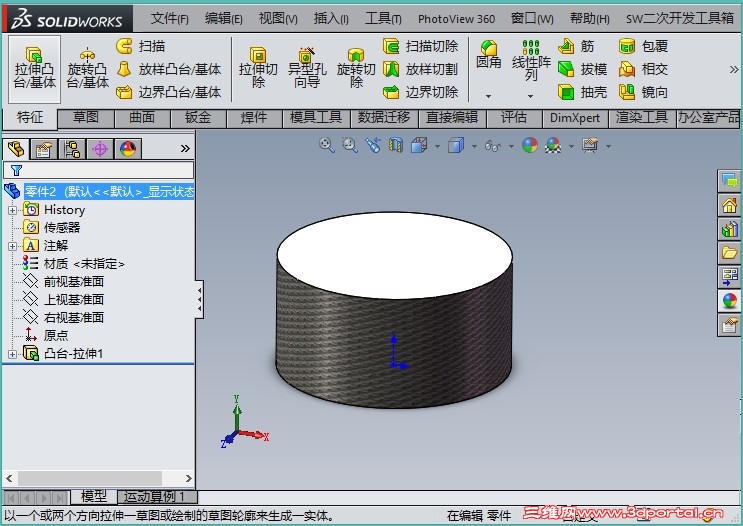Open the Linear Pattern (线性阵列) dropdown arrow
The width and height of the screenshot is (743, 526).
(531, 96)
